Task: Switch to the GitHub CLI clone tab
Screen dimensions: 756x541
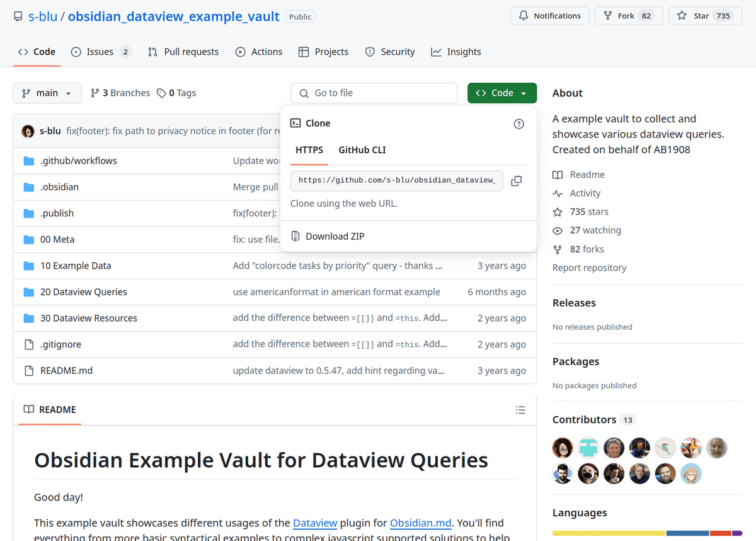Action: (362, 150)
